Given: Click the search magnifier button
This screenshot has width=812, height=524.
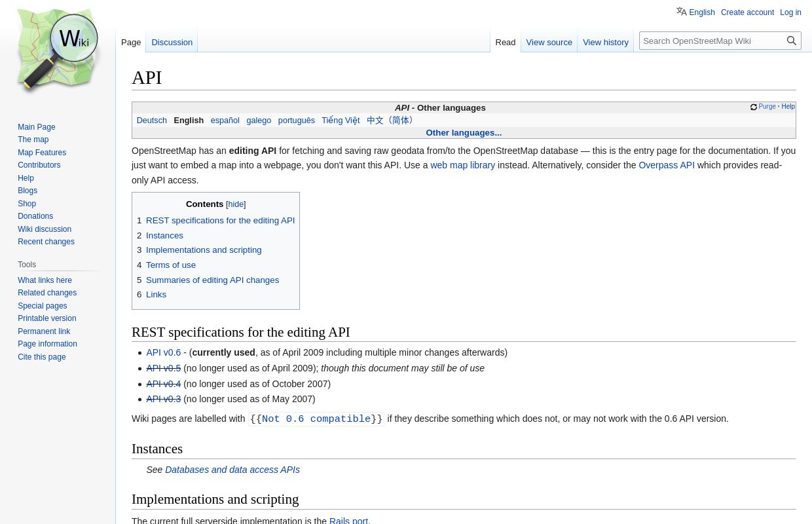Looking at the screenshot, I should 792,41.
